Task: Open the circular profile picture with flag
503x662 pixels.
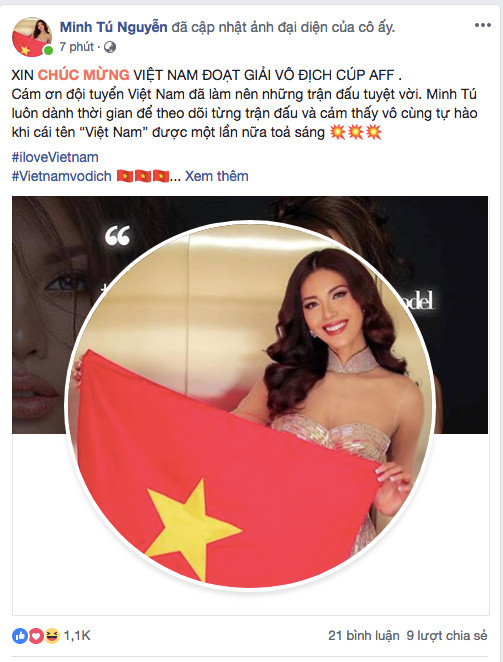Action: point(250,405)
